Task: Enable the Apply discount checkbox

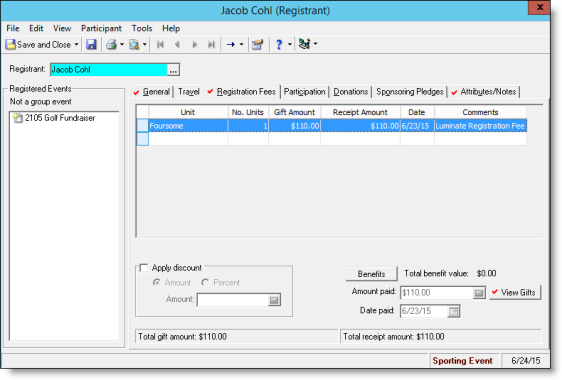Action: [x=144, y=268]
